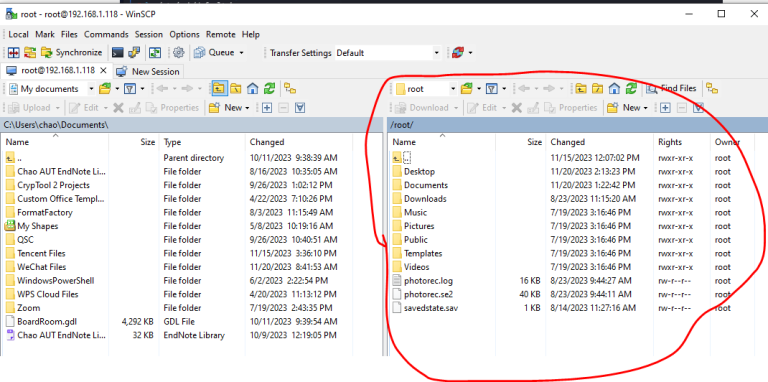768x382 pixels.
Task: Open the New Session tab
Action: point(149,72)
